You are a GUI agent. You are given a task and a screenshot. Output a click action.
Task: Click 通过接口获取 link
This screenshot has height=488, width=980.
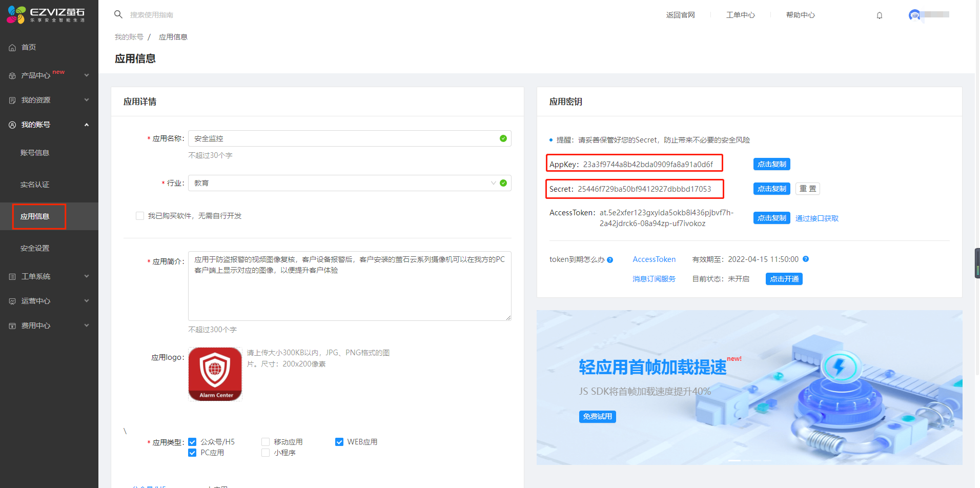click(x=817, y=218)
